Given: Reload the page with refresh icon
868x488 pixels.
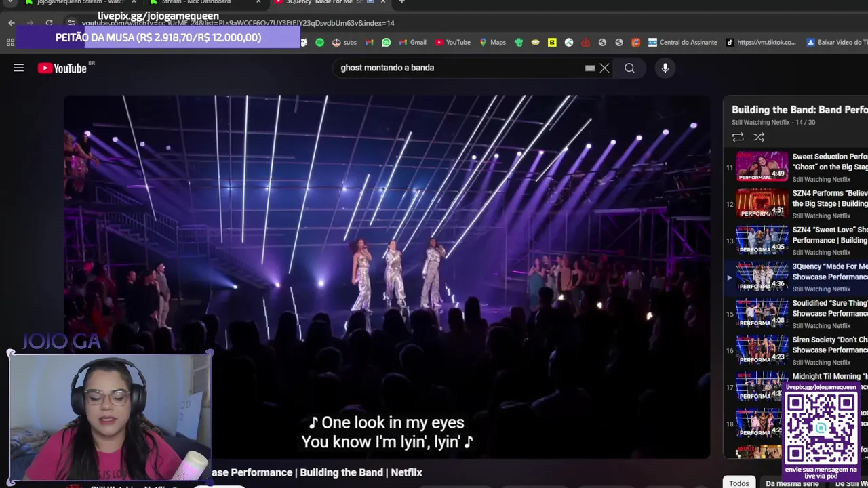Looking at the screenshot, I should [49, 23].
